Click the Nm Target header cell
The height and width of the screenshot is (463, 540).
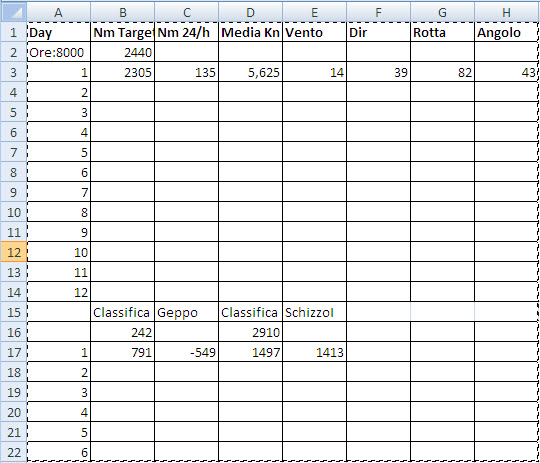123,32
